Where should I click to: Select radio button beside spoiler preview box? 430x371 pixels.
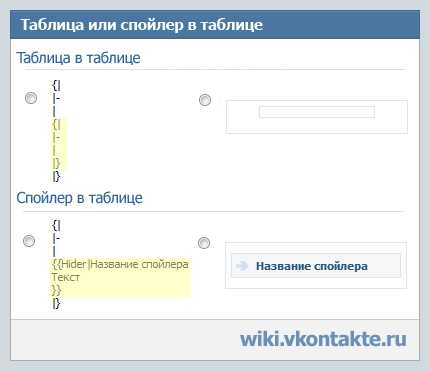[204, 243]
